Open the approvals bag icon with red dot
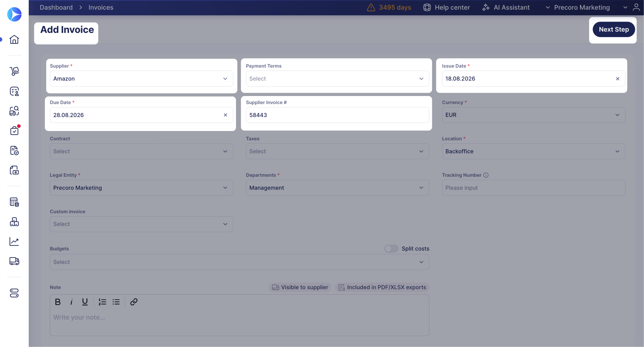 pyautogui.click(x=14, y=131)
